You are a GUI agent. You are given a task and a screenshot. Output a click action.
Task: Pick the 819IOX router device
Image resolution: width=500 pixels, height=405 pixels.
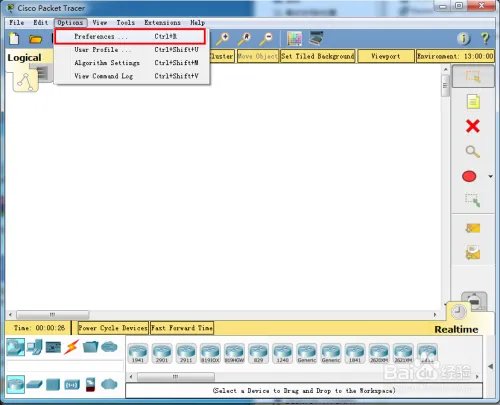click(x=210, y=353)
